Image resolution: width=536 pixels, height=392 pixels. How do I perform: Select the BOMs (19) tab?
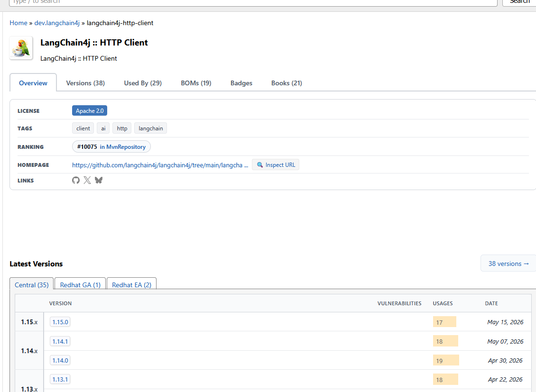tap(196, 83)
